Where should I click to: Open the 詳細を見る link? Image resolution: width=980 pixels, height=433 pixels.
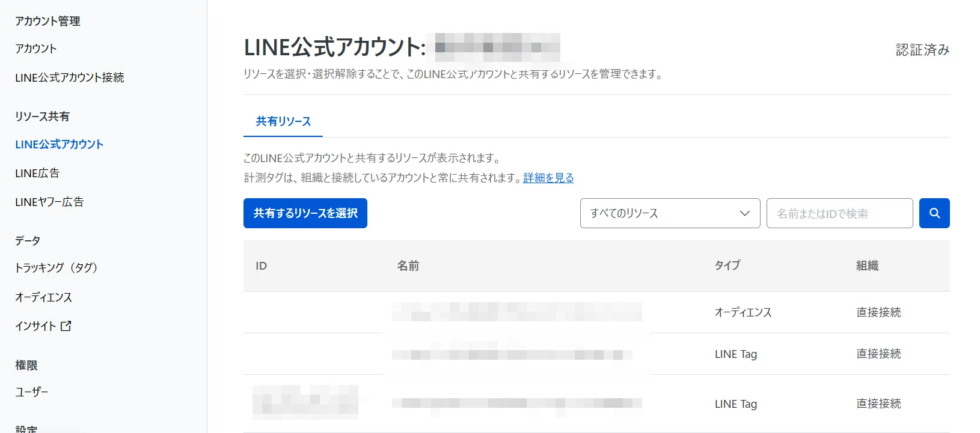coord(548,178)
